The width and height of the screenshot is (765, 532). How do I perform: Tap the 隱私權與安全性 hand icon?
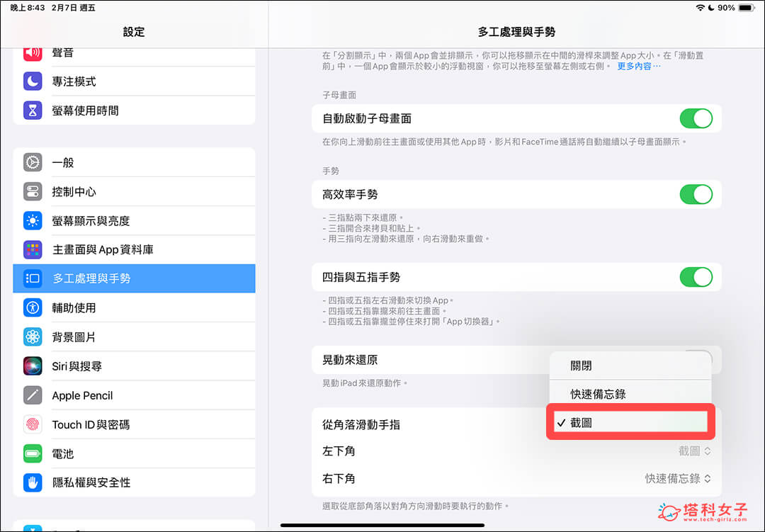click(33, 482)
